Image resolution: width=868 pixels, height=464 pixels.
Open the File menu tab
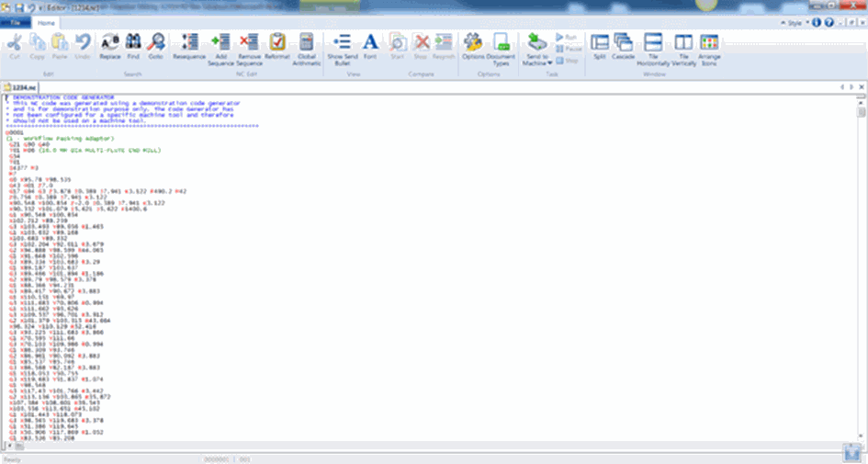point(16,23)
